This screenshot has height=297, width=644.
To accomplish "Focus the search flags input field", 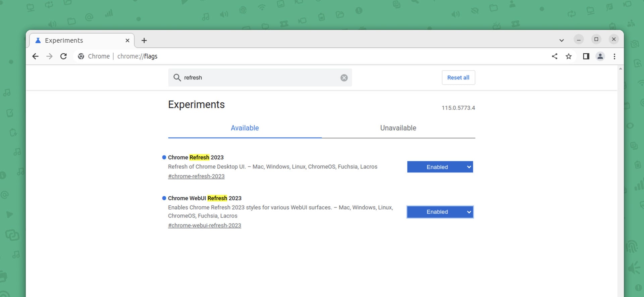I will 260,78.
